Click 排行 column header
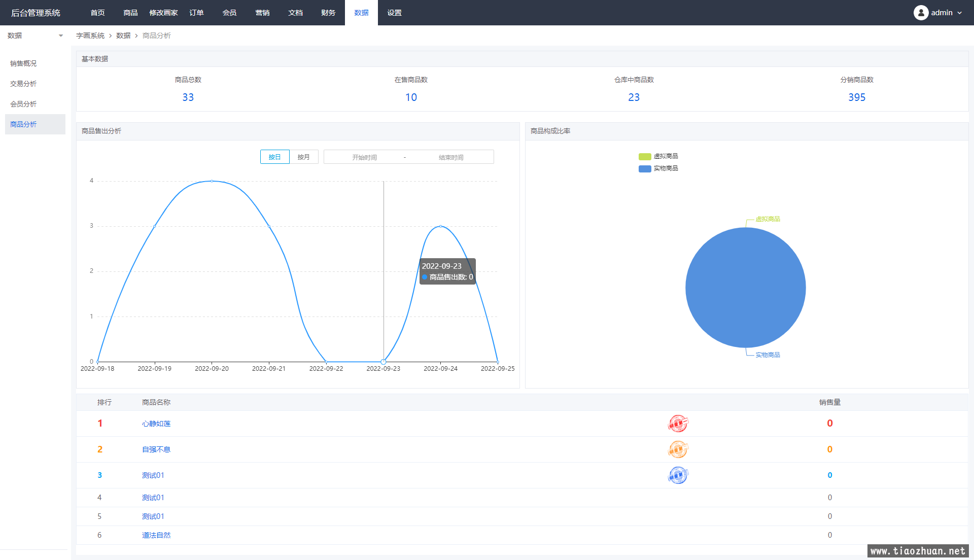Viewport: 974px width, 560px height. [105, 402]
